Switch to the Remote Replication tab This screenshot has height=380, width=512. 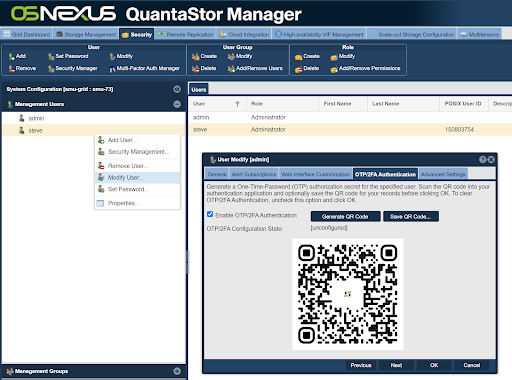coord(186,34)
